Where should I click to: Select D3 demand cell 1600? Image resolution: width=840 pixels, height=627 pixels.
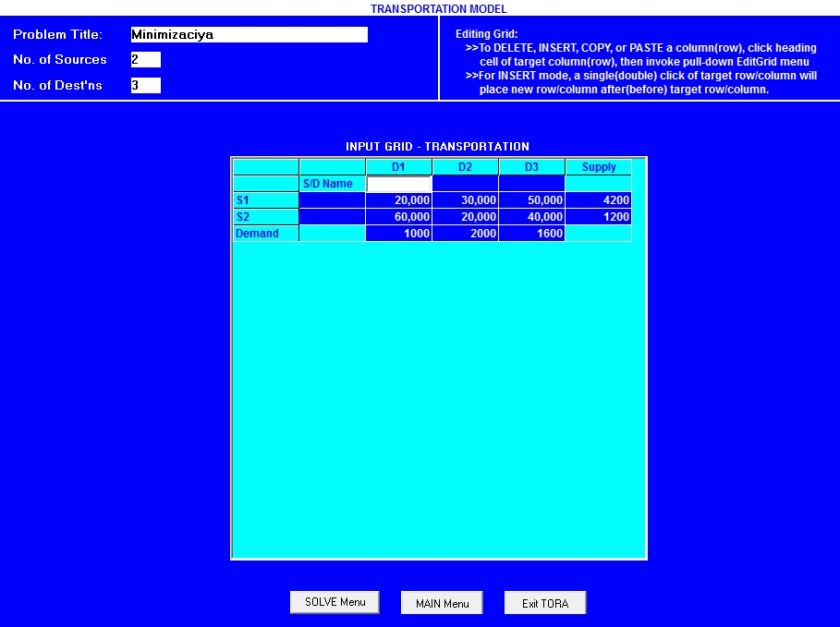tap(531, 234)
